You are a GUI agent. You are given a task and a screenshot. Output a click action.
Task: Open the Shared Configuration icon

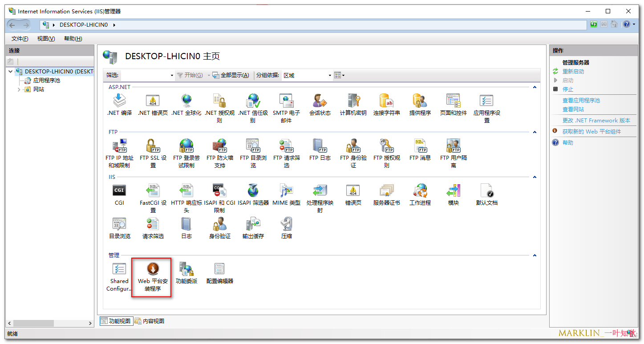(x=119, y=269)
